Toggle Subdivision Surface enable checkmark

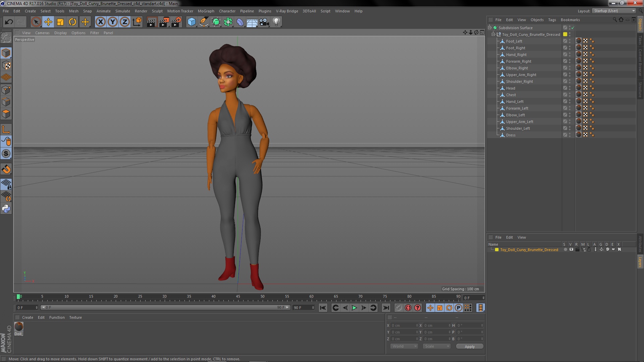click(x=573, y=28)
